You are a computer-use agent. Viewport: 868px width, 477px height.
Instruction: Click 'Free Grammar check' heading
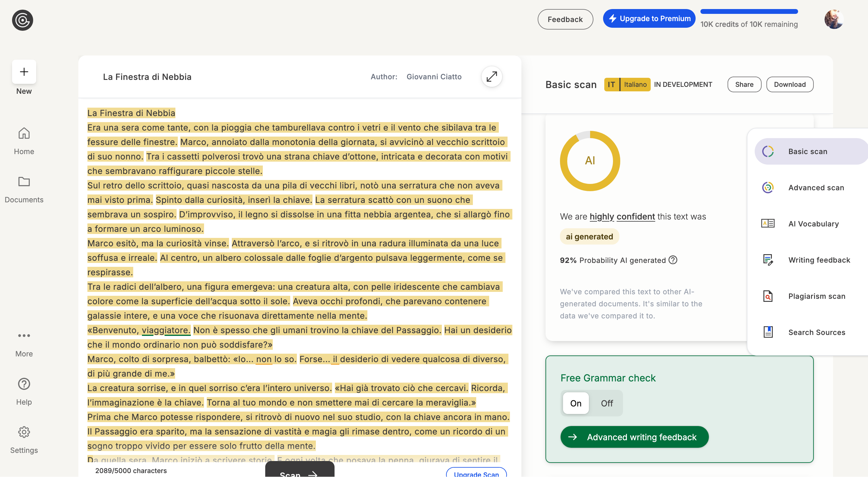[x=608, y=378]
